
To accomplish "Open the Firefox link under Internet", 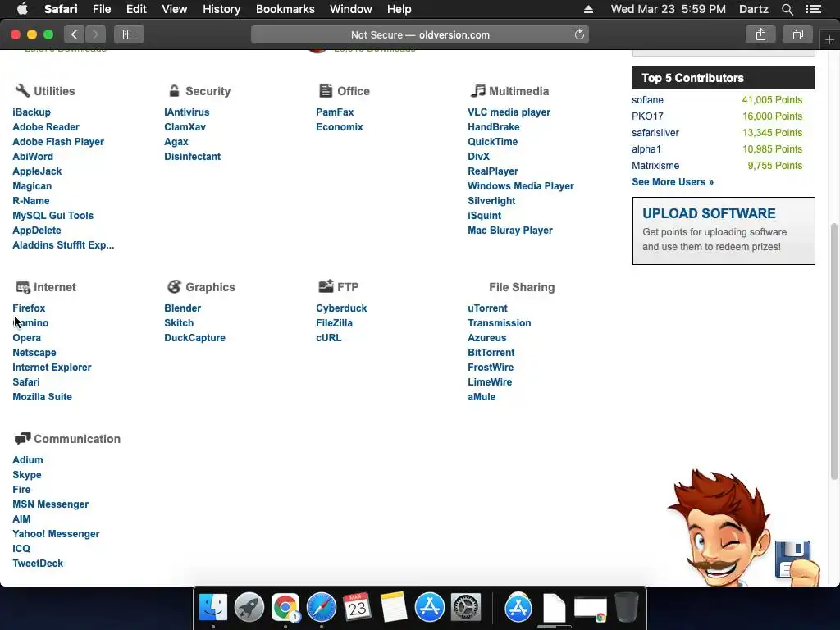I will [x=29, y=308].
